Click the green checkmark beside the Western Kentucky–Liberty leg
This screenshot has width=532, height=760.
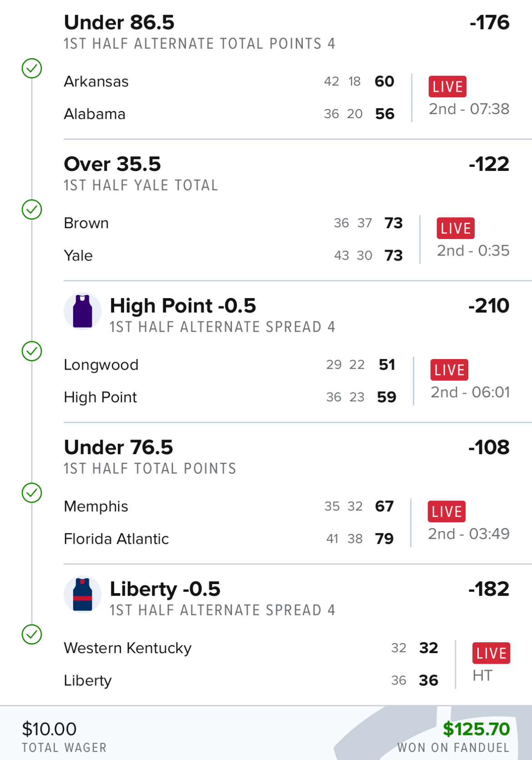[32, 635]
